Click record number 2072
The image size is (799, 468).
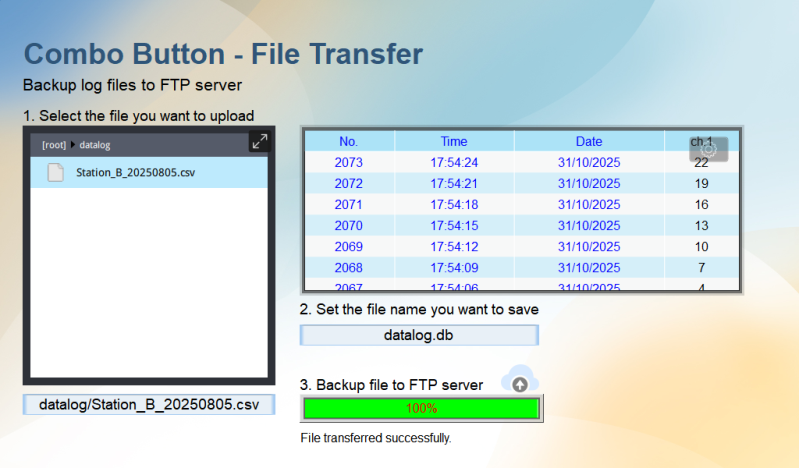349,183
